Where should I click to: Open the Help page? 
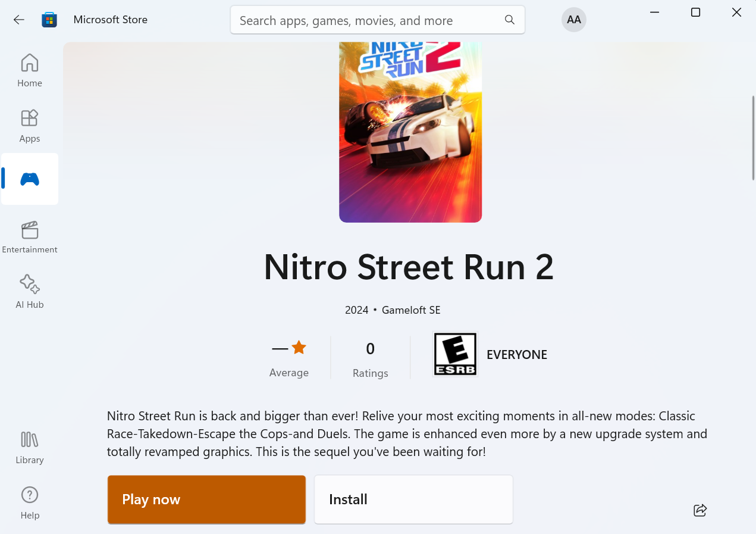tap(30, 502)
